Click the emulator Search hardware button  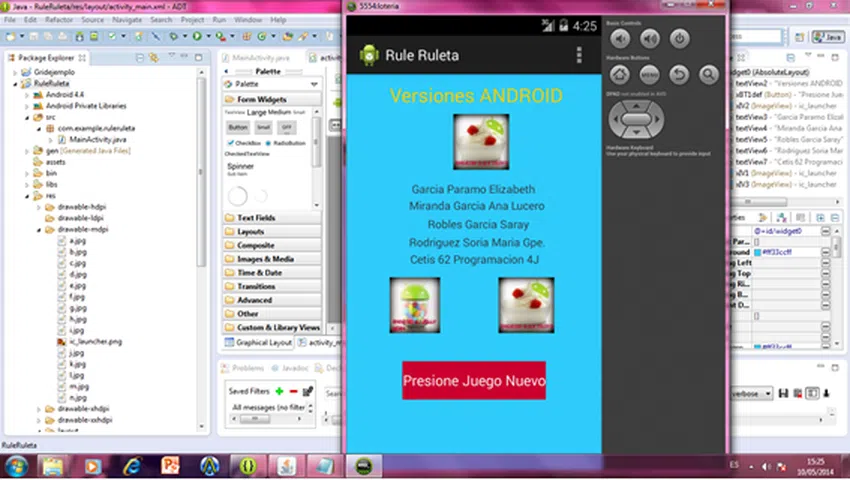coord(708,74)
